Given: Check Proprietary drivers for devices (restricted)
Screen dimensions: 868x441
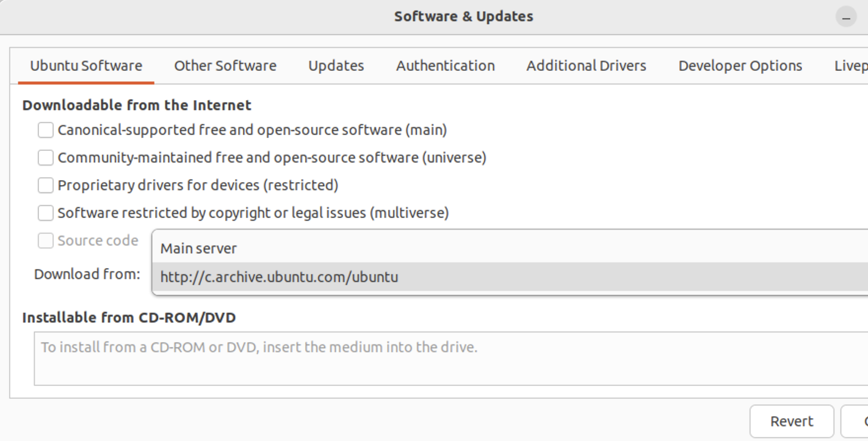Looking at the screenshot, I should (46, 185).
